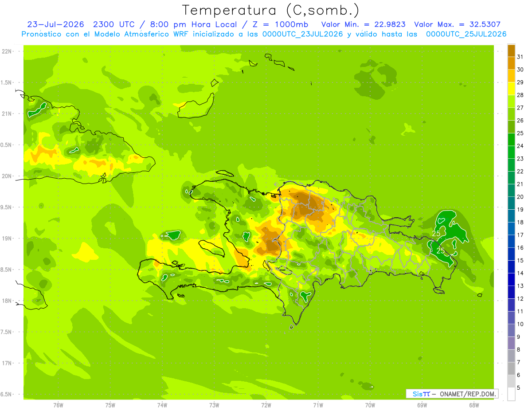Click the orange legend swatch between 30 and 31
532x411 pixels.
(x=511, y=63)
